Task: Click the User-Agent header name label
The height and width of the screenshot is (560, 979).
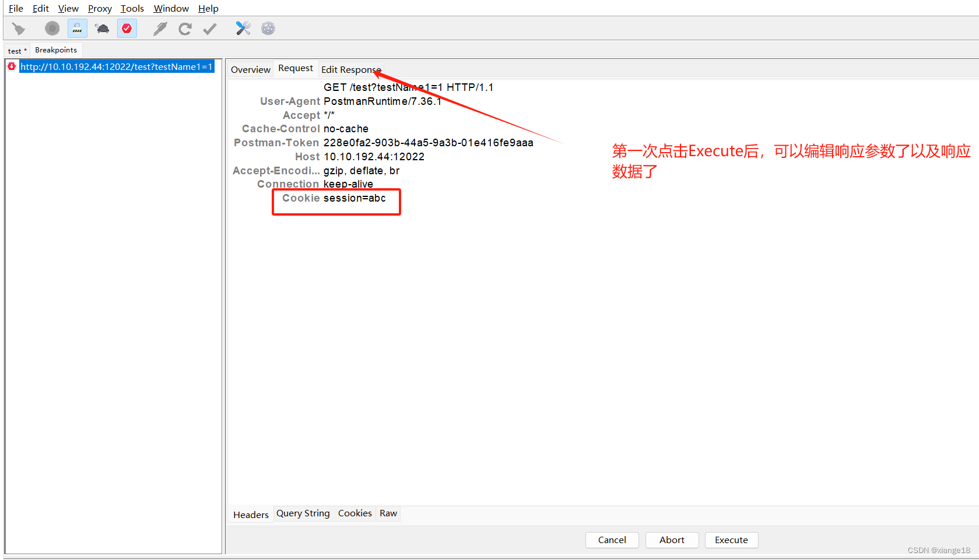Action: [x=290, y=101]
